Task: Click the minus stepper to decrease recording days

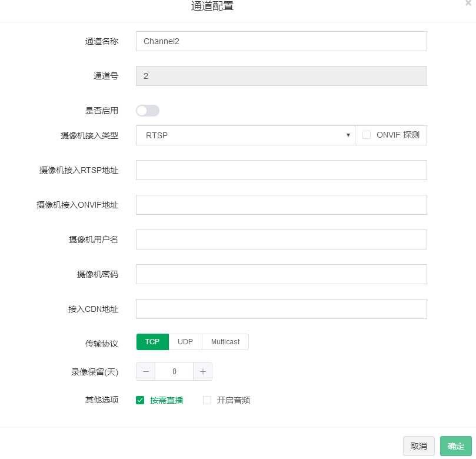Action: click(145, 371)
